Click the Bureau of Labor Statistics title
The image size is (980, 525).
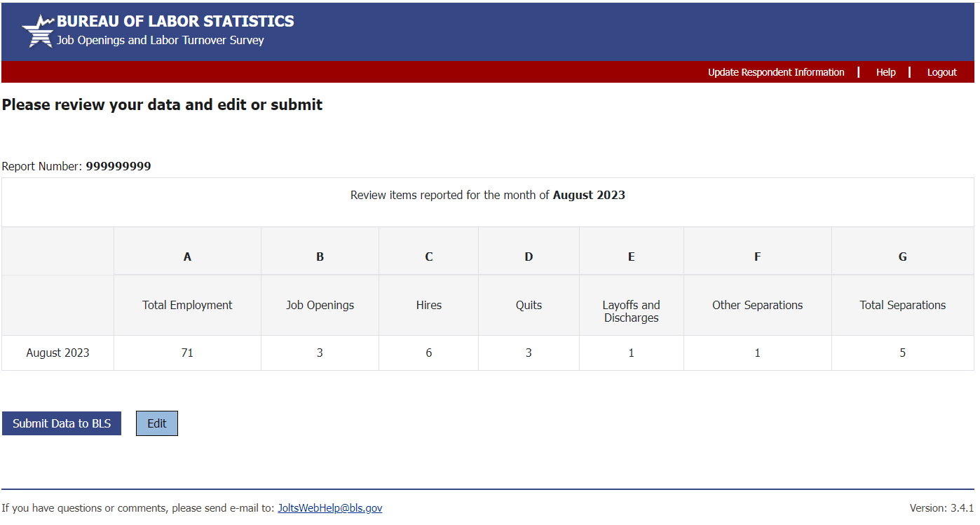175,21
